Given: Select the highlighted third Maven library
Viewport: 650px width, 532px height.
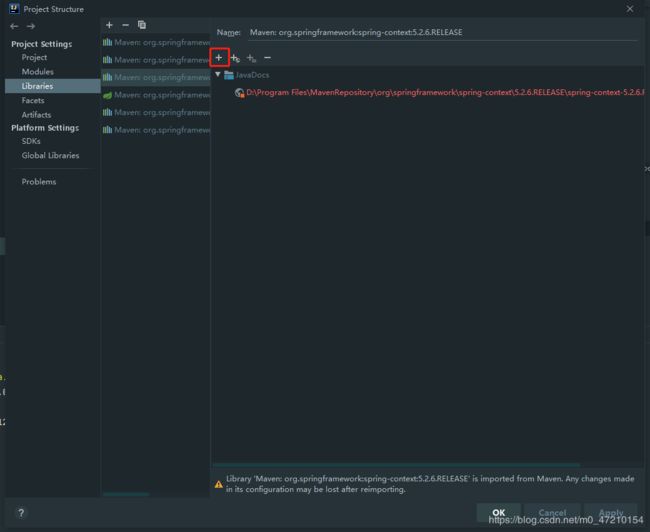Looking at the screenshot, I should coord(156,77).
